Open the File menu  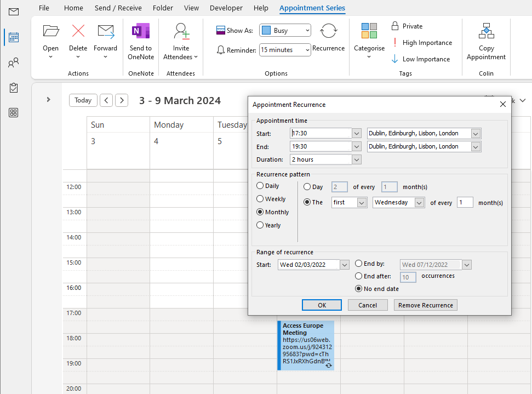click(44, 8)
